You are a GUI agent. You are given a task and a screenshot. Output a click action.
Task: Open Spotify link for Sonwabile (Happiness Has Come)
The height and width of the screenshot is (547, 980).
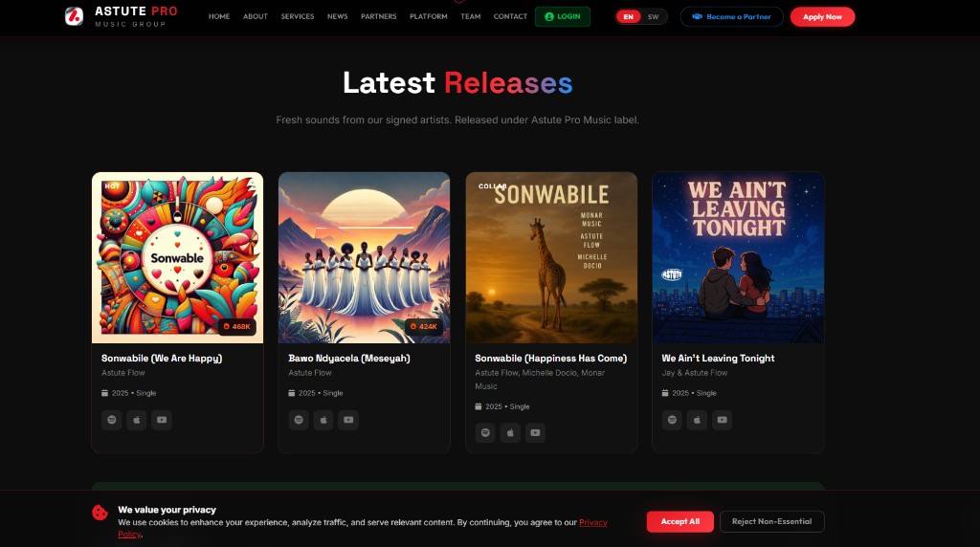(x=485, y=433)
